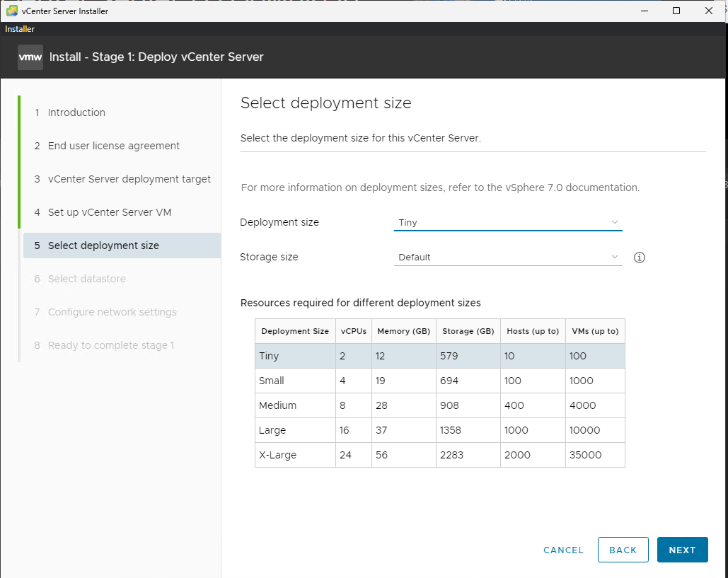
Task: Click the X-Large deployment size row
Action: pos(439,455)
